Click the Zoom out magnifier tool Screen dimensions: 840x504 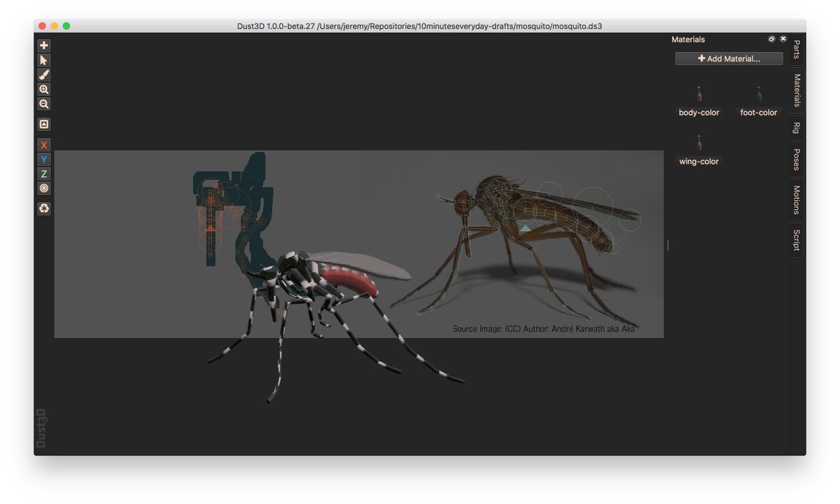44,104
